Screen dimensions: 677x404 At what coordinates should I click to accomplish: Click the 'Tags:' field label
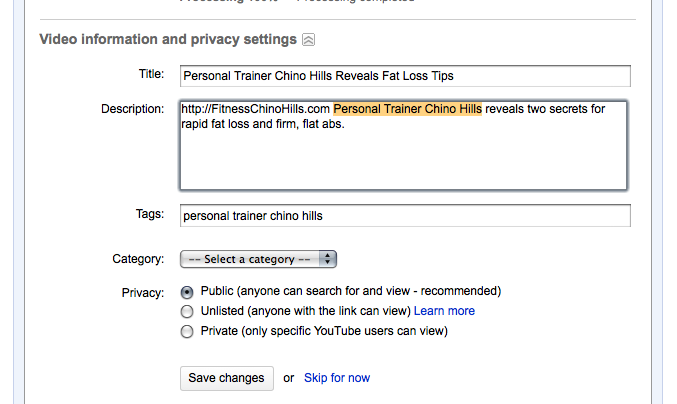point(149,213)
